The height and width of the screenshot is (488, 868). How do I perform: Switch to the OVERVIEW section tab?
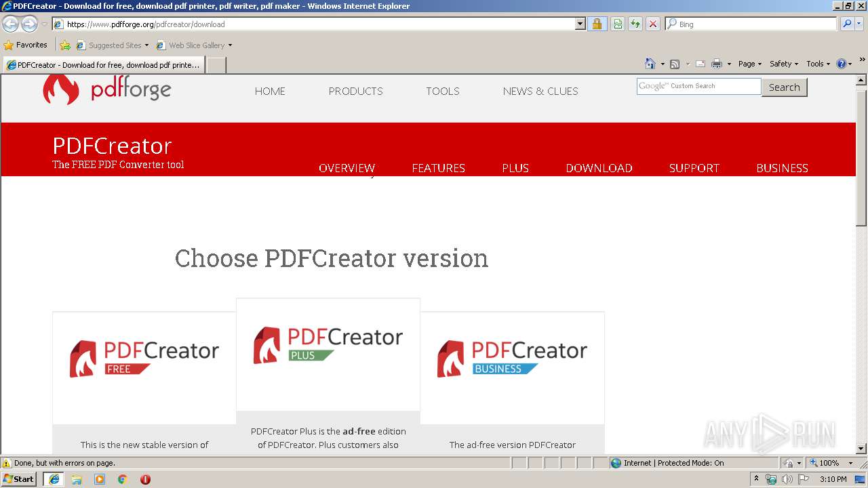(x=347, y=168)
